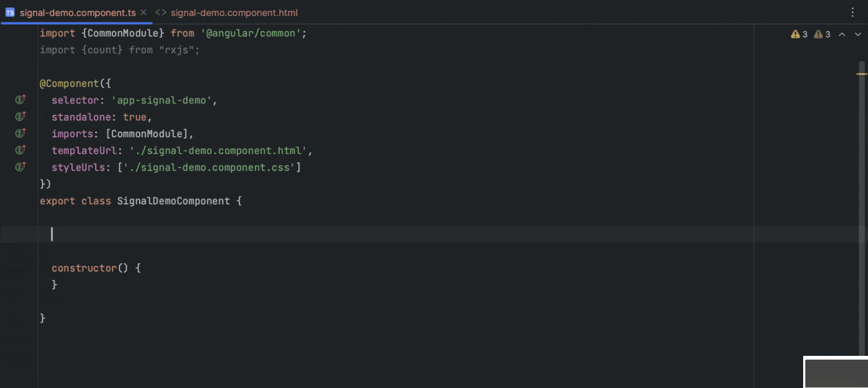The width and height of the screenshot is (868, 388).
Task: Click HTML file icon on second tab
Action: pos(161,12)
